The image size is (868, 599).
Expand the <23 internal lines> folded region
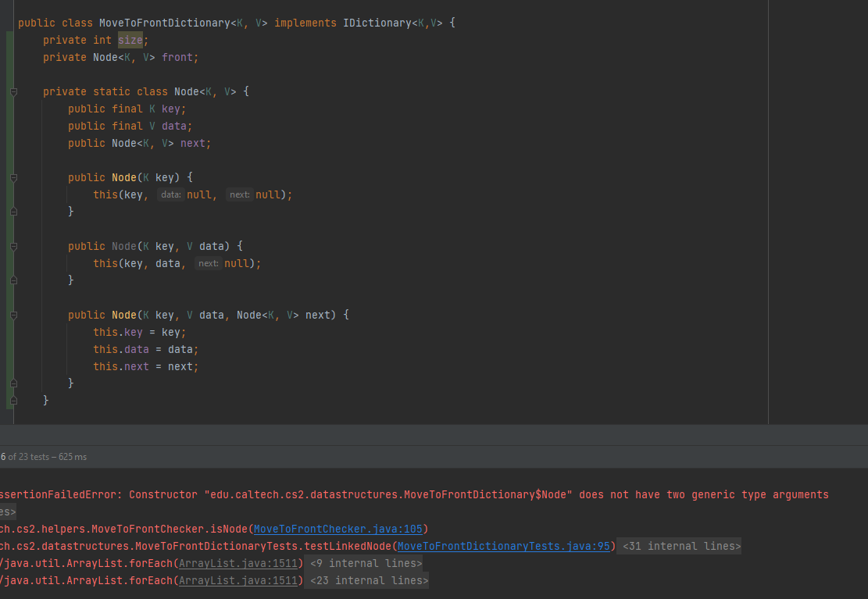tap(369, 581)
